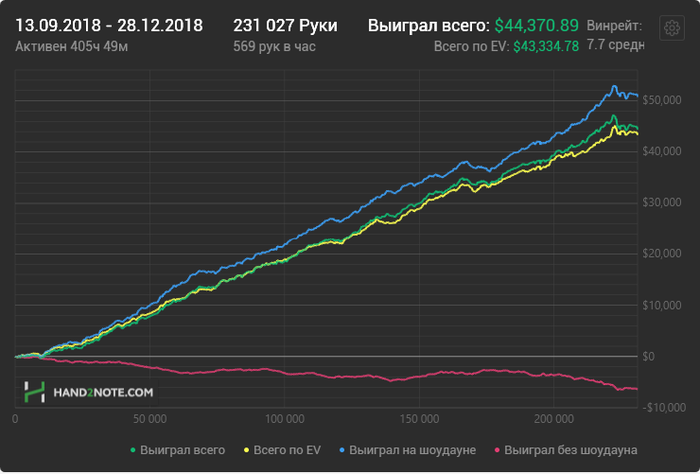Click the '100 000' x-axis label
The image size is (700, 474).
click(x=285, y=419)
